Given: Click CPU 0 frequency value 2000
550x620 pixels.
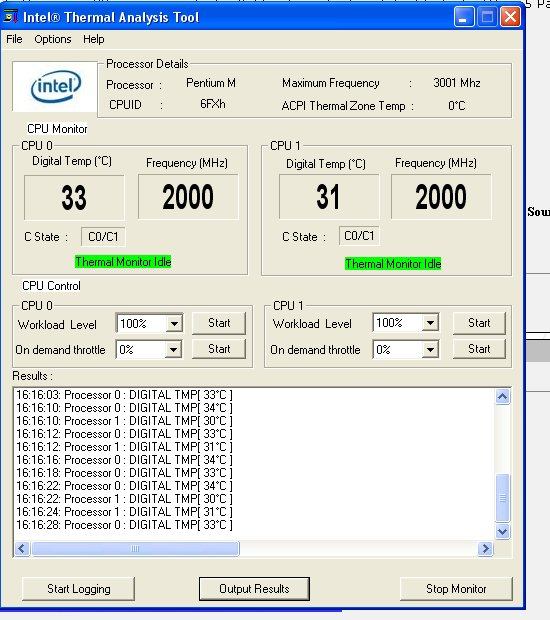Looking at the screenshot, I should [188, 197].
